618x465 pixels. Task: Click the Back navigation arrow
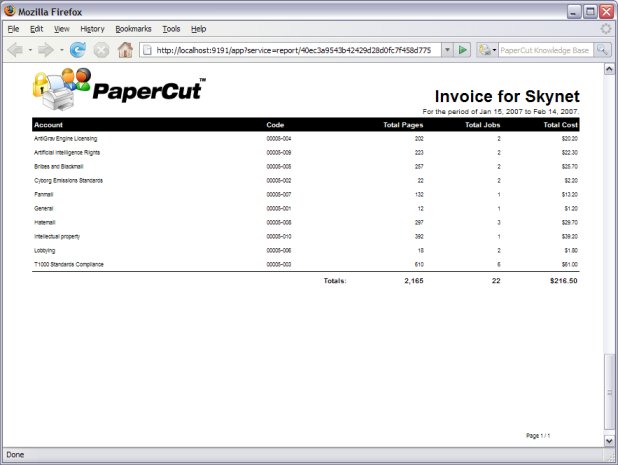[x=16, y=50]
